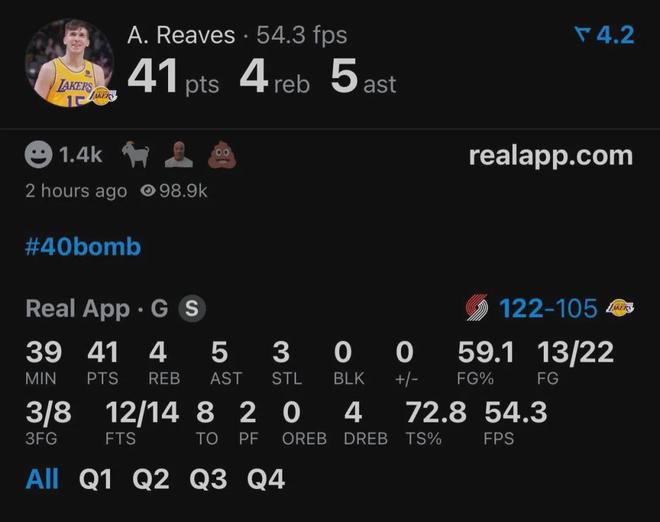Switch to the Q1 tab
This screenshot has height=522, width=660.
point(96,479)
